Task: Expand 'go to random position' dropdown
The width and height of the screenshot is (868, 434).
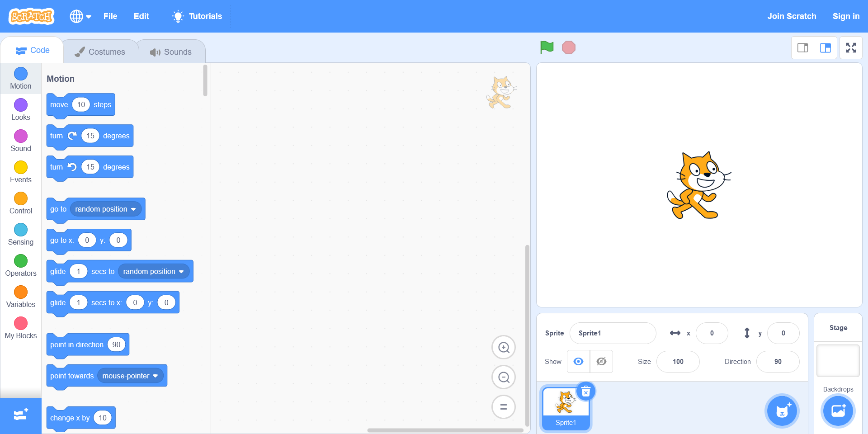Action: click(133, 209)
